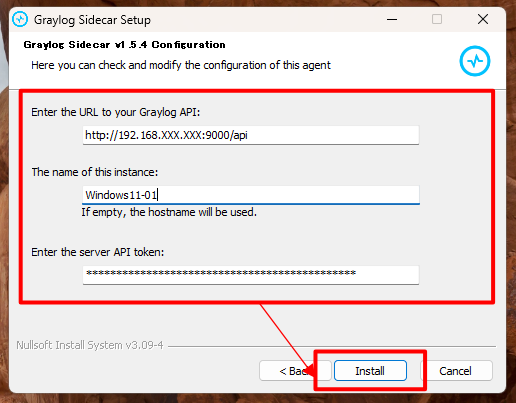Image resolution: width=516 pixels, height=403 pixels.
Task: Click the "Graylog Sidecar v1.5.4 Configuration" heading
Action: (124, 45)
